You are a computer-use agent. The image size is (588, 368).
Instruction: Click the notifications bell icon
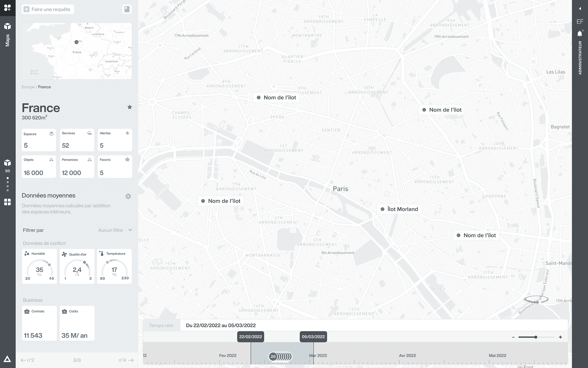(x=580, y=34)
